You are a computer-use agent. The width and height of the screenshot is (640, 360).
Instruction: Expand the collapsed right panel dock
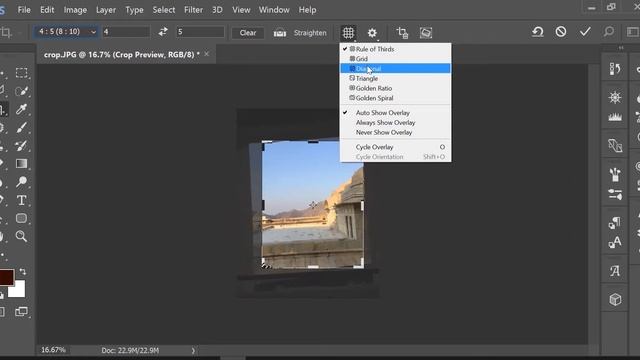click(621, 48)
